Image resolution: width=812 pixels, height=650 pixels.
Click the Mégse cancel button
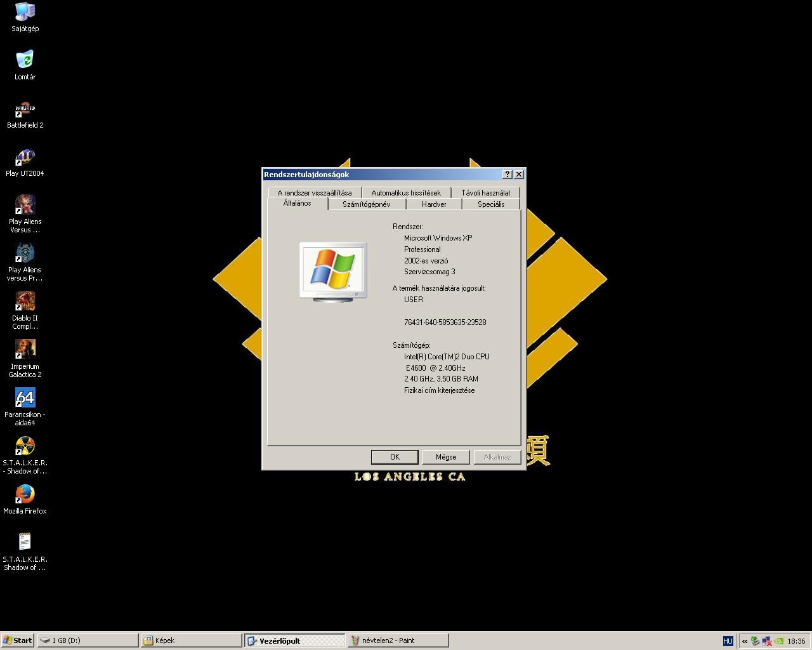(446, 457)
